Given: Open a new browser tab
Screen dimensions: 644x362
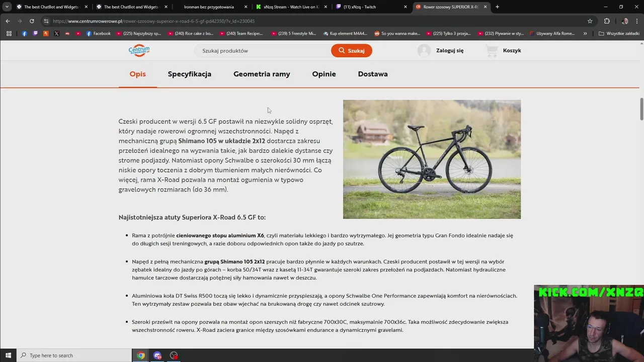Looking at the screenshot, I should 497,7.
